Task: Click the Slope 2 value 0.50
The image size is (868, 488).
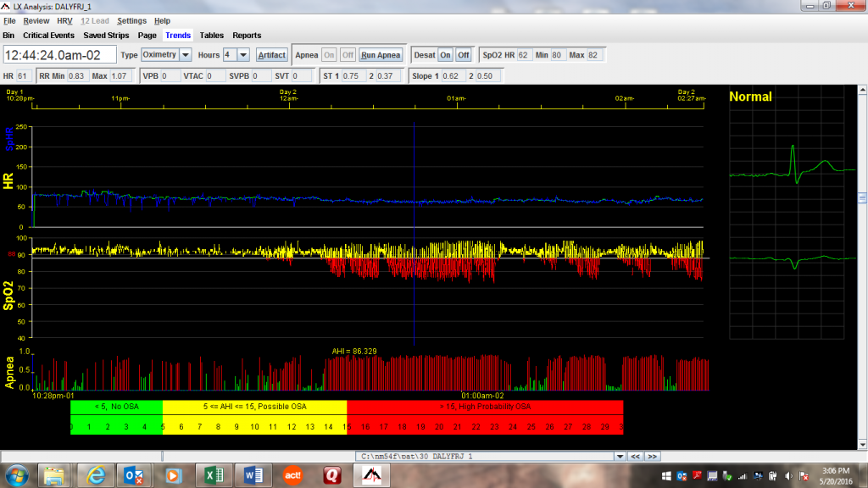Action: click(x=487, y=75)
